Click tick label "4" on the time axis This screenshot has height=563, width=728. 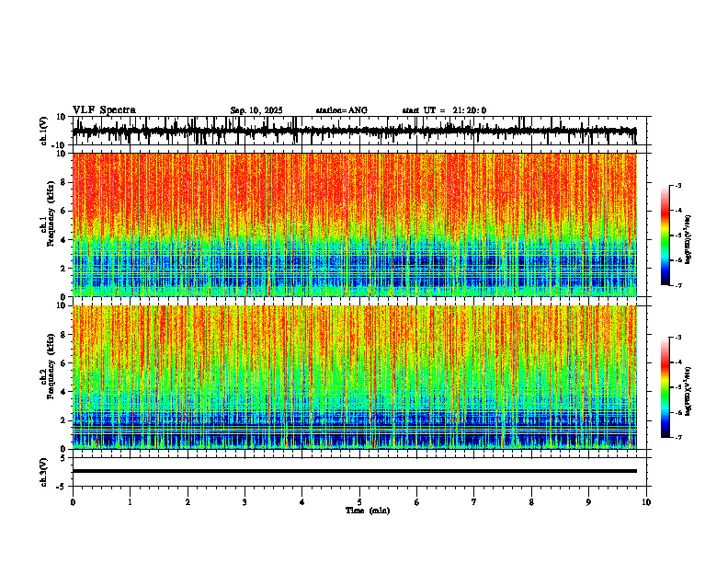[x=302, y=502]
